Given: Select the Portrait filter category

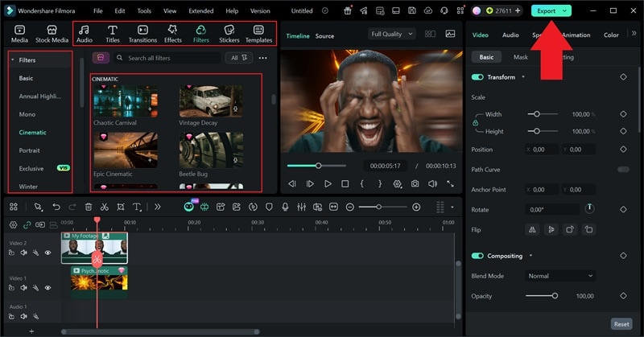Looking at the screenshot, I should 29,150.
